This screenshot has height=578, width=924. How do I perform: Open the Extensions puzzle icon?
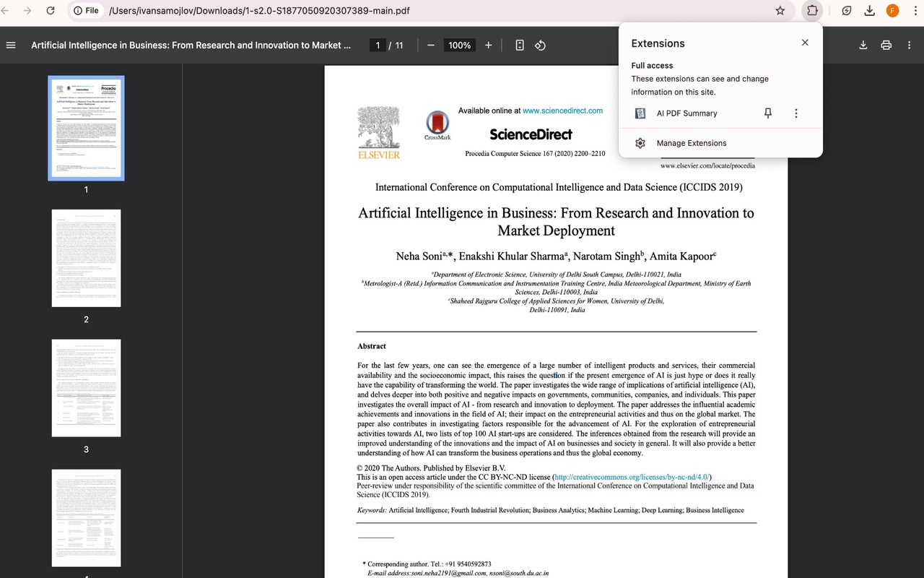tap(812, 11)
